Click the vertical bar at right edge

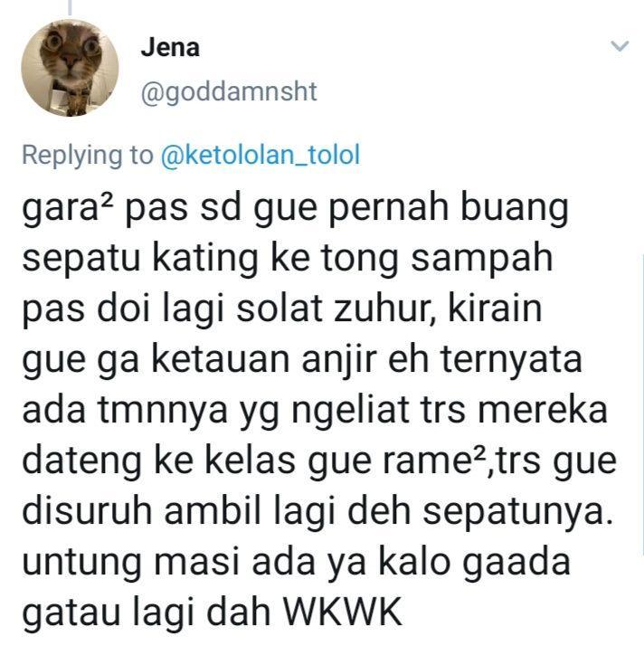click(x=642, y=405)
